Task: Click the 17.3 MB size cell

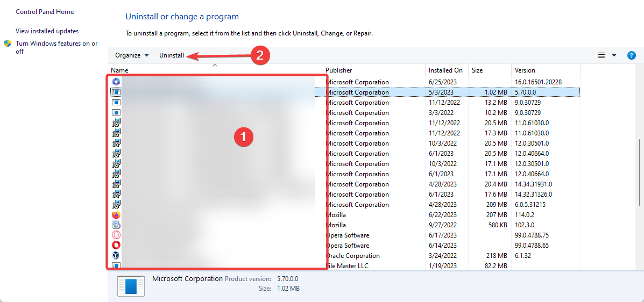Action: point(496,133)
